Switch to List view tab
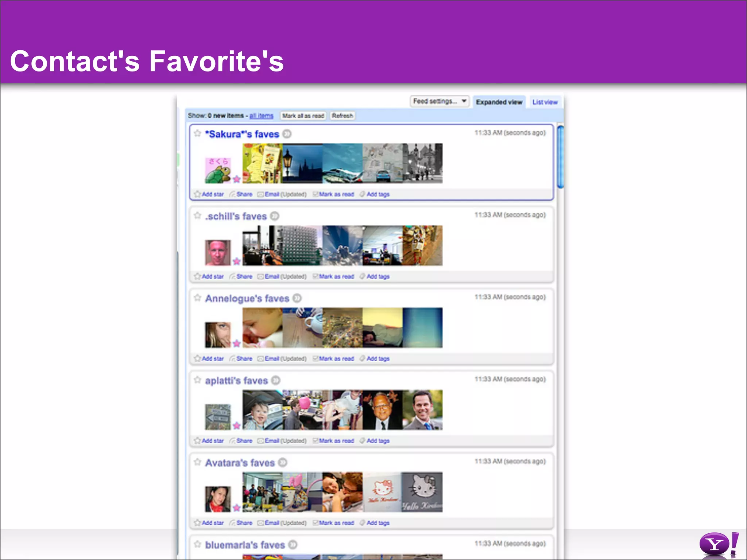Screen dimensions: 747x560 [x=545, y=102]
